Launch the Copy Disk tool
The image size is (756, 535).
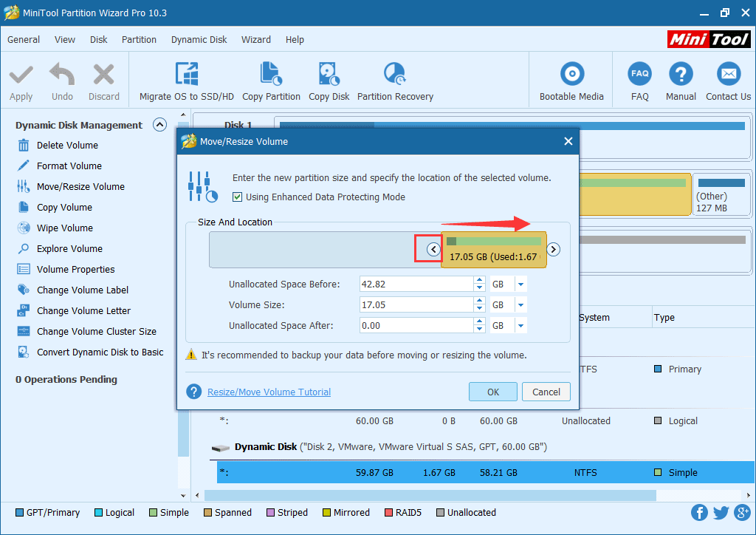point(329,81)
